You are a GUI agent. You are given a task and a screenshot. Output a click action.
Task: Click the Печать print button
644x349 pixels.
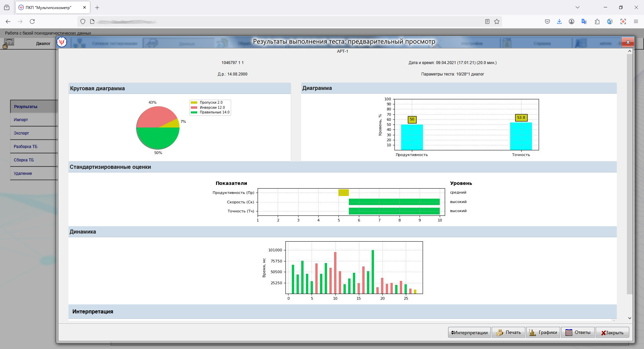(508, 332)
